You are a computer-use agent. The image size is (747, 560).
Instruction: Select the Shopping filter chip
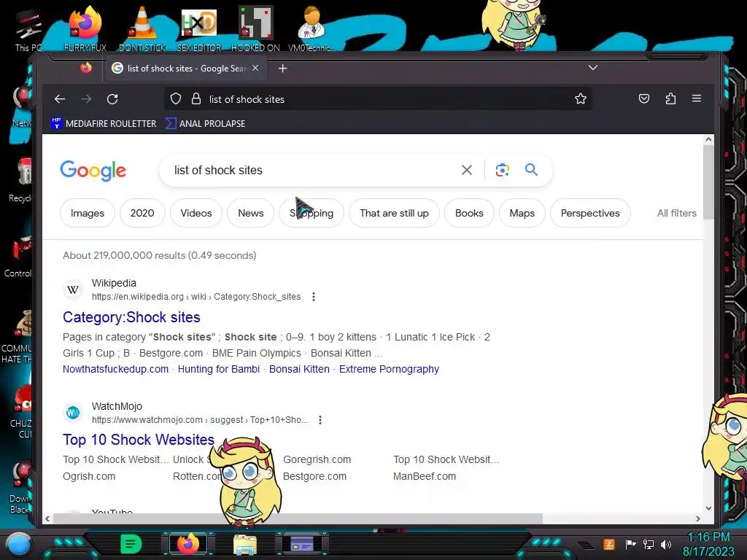(x=311, y=214)
